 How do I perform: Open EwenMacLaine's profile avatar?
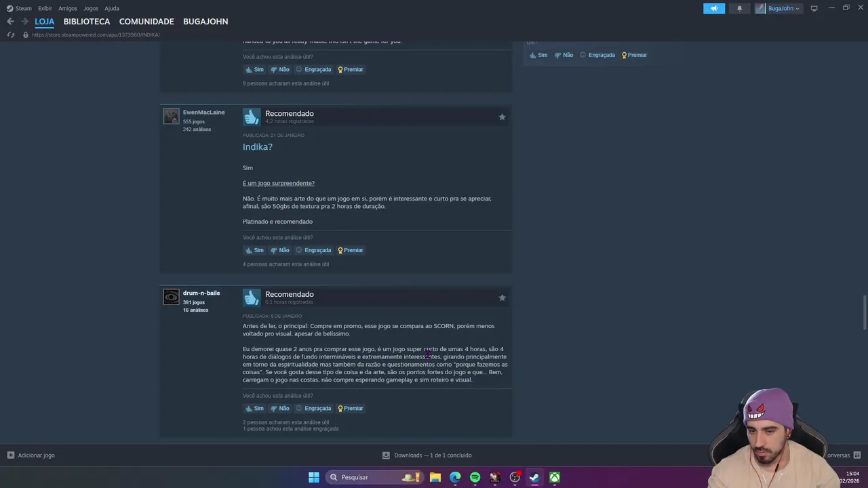pos(171,116)
